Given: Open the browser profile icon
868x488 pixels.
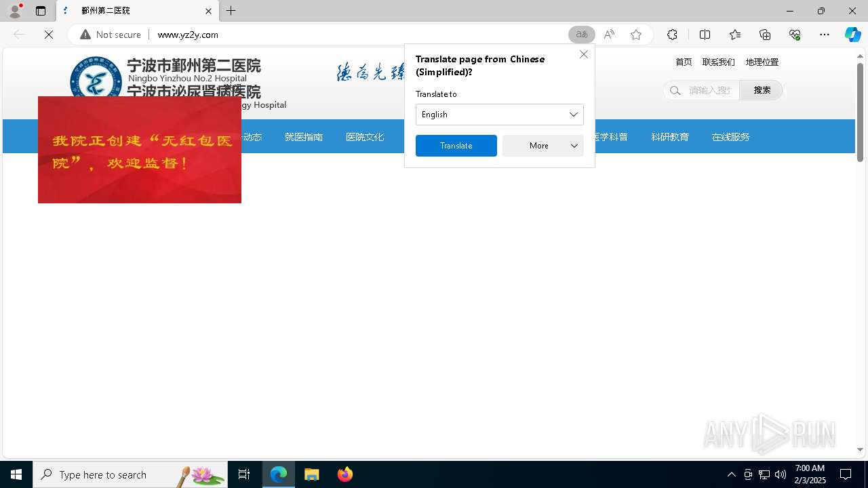Looking at the screenshot, I should 15,11.
